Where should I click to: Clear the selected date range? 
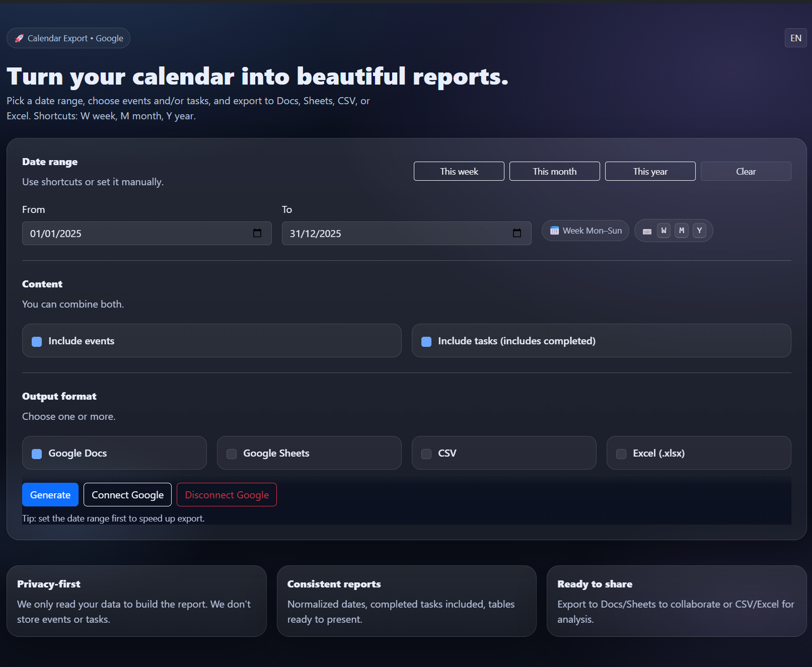click(x=746, y=171)
